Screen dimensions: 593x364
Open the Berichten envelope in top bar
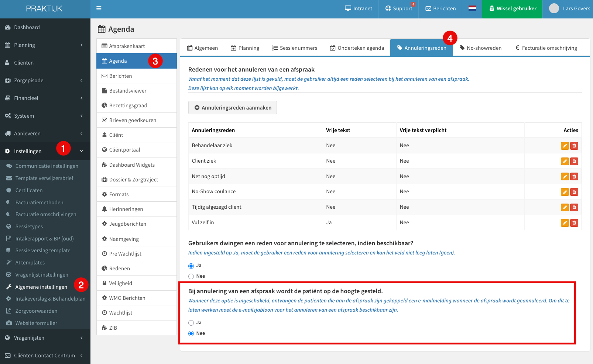click(441, 8)
